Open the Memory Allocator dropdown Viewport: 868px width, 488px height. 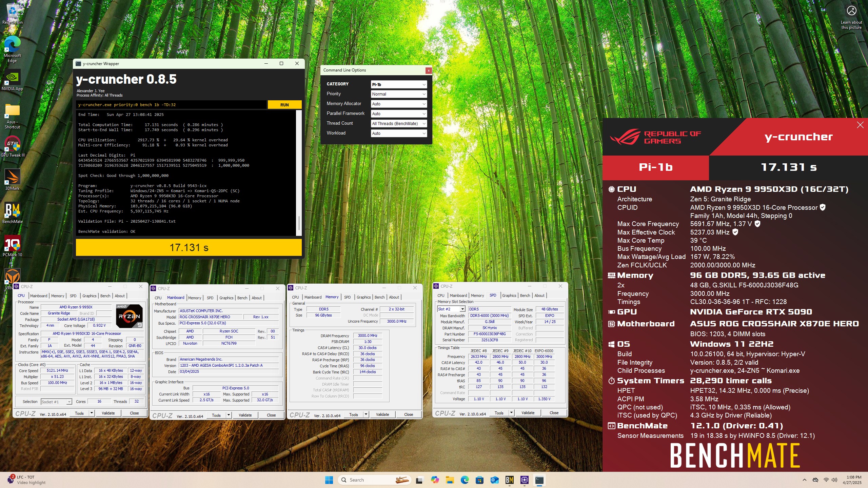(x=399, y=104)
